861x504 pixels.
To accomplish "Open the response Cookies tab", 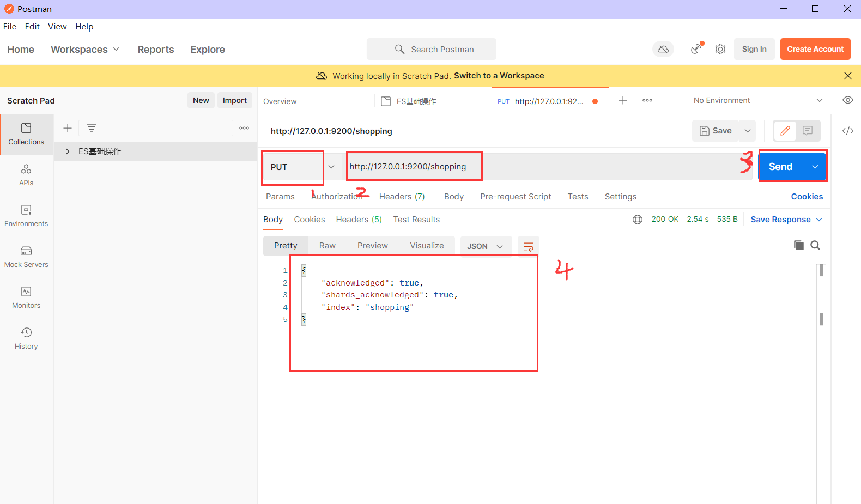I will tap(310, 220).
